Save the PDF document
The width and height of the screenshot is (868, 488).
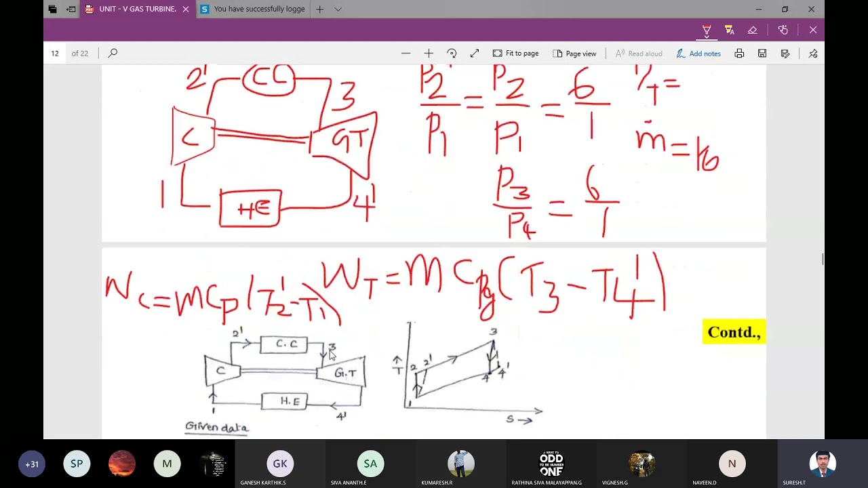pyautogui.click(x=762, y=54)
